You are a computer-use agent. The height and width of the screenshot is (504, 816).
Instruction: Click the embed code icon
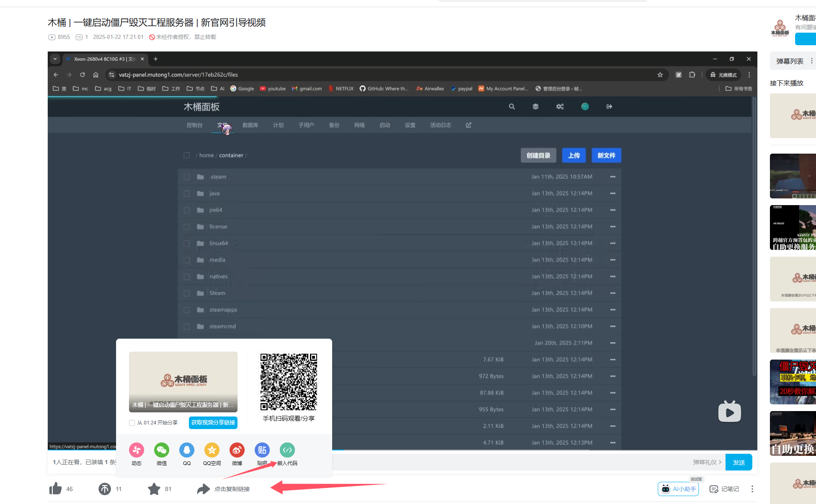pyautogui.click(x=287, y=450)
